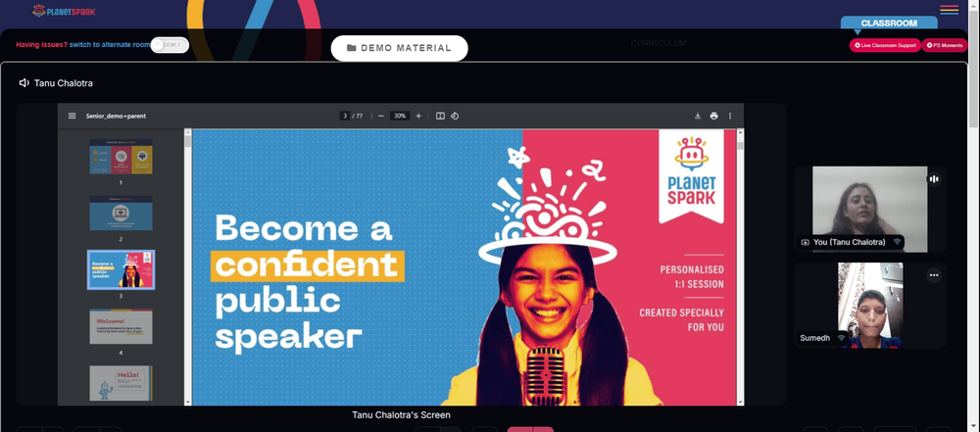The image size is (980, 432).
Task: Click the network signal icon beside Tanu Chalotra
Action: (897, 242)
